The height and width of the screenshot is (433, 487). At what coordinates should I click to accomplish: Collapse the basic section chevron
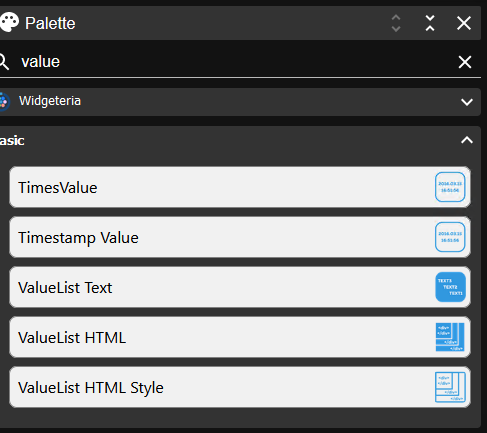[x=467, y=140]
